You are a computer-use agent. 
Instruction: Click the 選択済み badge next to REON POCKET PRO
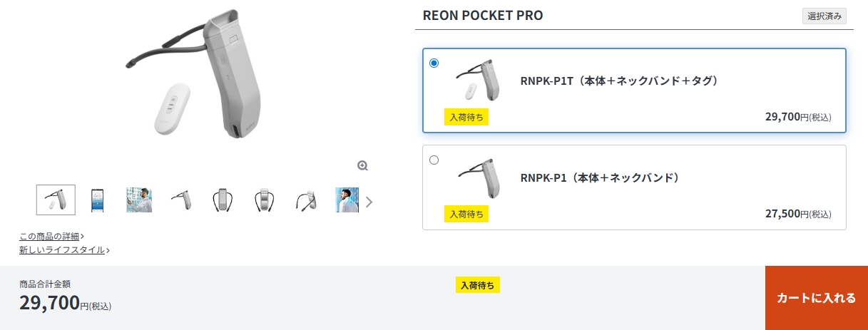click(824, 16)
